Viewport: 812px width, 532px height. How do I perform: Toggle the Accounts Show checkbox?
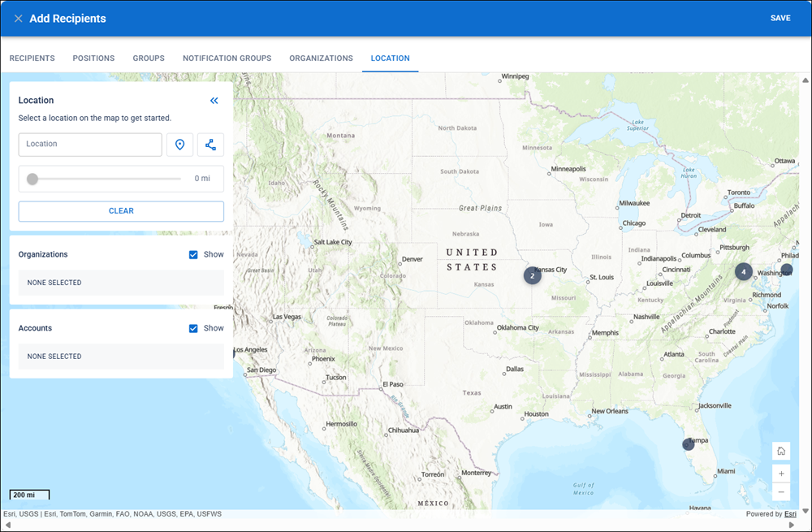tap(193, 328)
